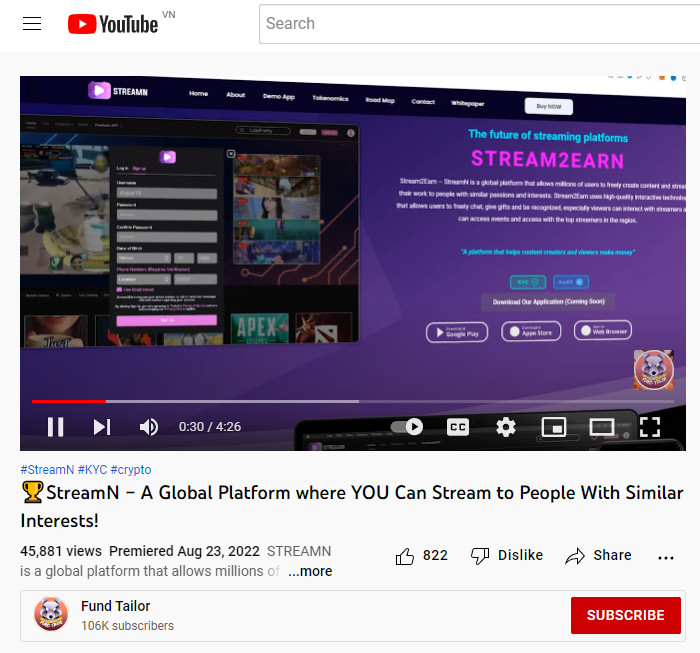Viewport: 700px width, 653px height.
Task: Open the Fund Tailor channel name
Action: click(x=116, y=606)
